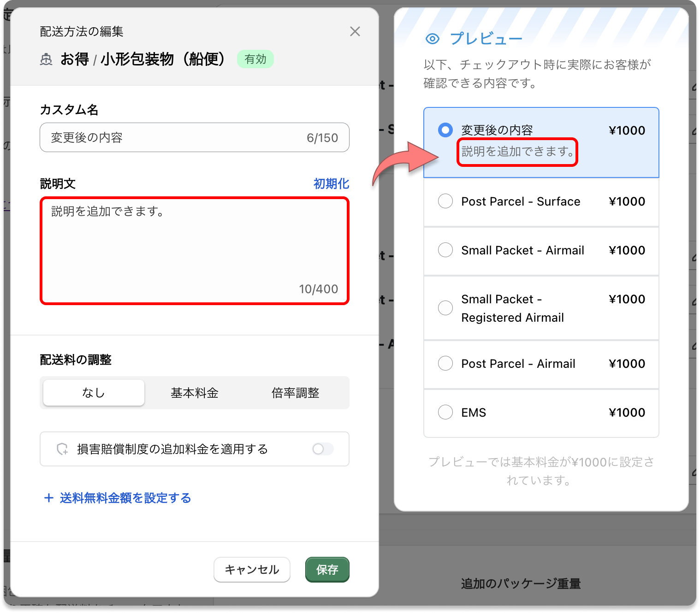Viewport: 700px width, 613px height.
Task: Click the 保存 button
Action: [327, 570]
